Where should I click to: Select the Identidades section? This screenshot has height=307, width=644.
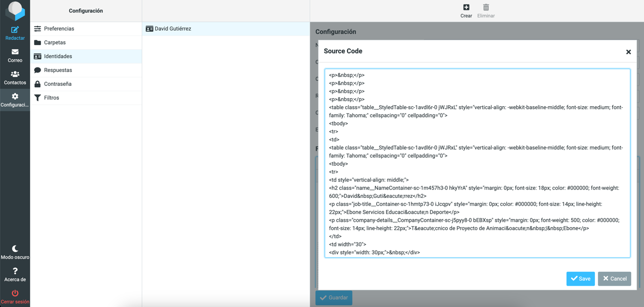pos(58,57)
